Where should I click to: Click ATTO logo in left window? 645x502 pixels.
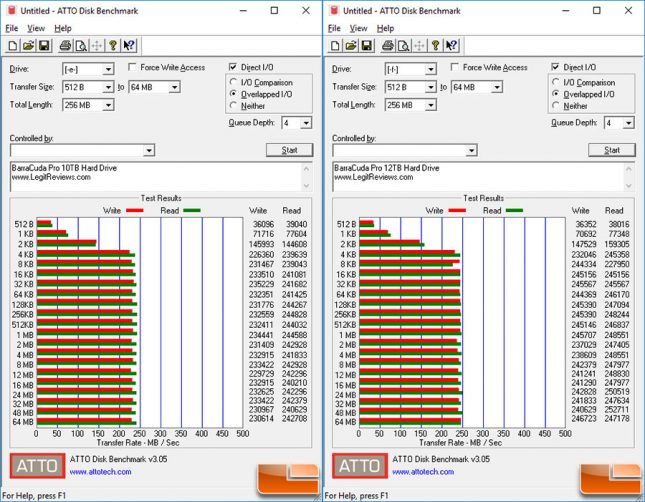tap(37, 465)
